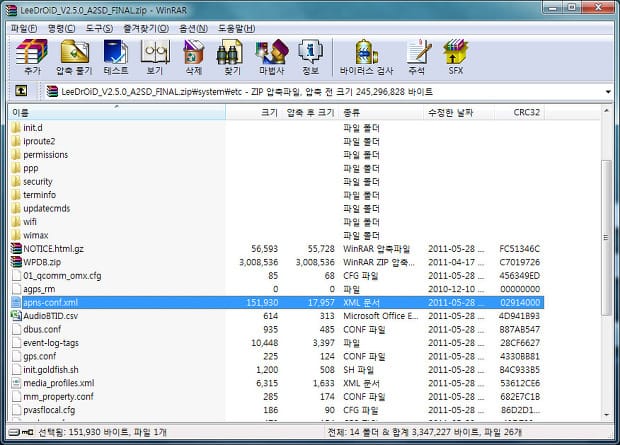Screen dimensions: 620x445
Task: Click the SFX toolbar icon
Action: coord(456,57)
